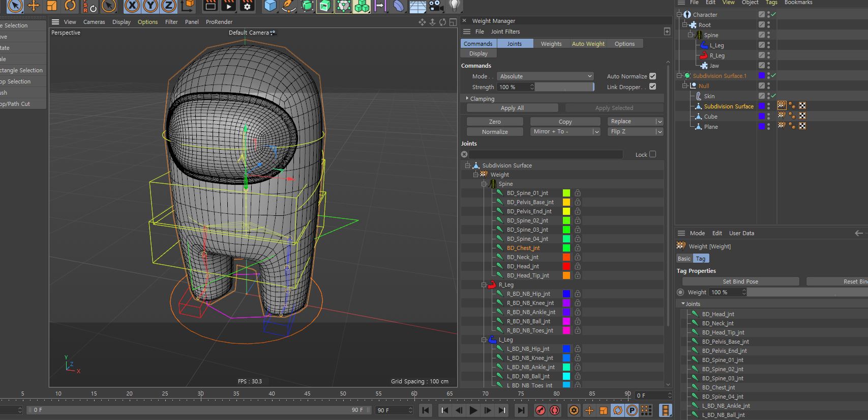Switch to the Joints tab in Weight Manager

click(x=514, y=44)
